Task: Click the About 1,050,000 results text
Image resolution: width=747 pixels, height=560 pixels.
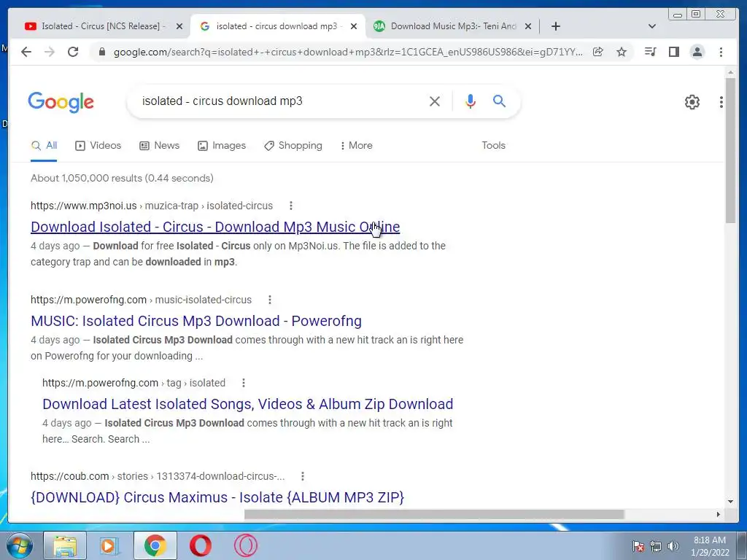Action: 122,178
